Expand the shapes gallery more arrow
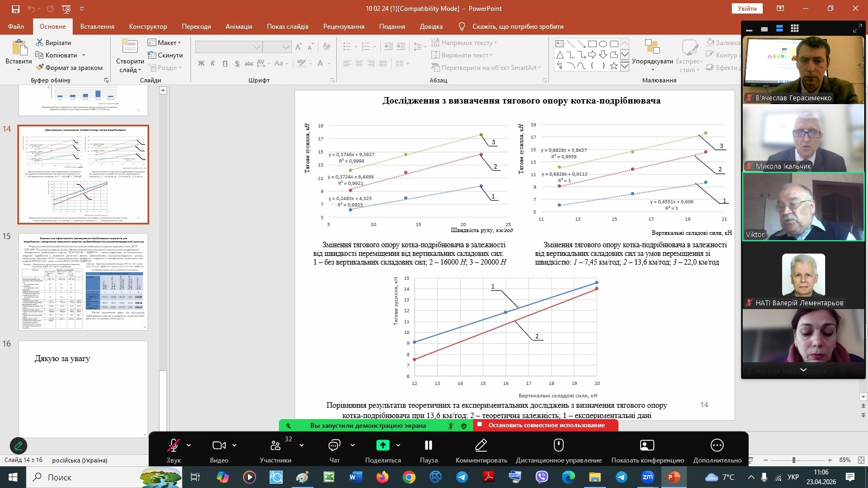 [624, 66]
